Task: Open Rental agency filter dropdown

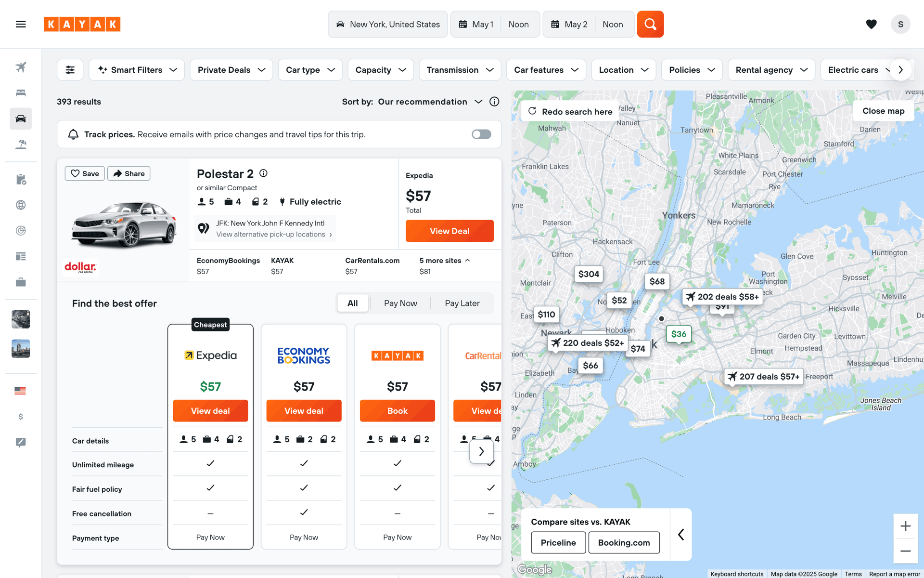Action: tap(771, 70)
